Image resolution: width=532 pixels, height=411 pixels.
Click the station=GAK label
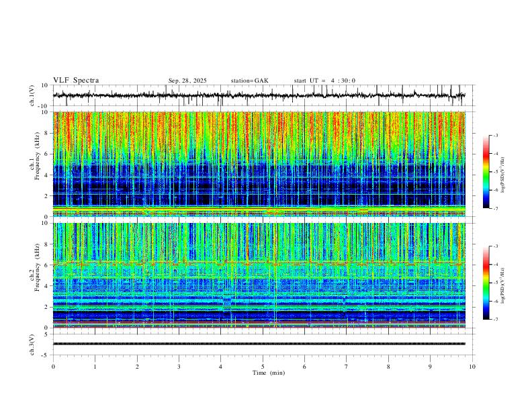pos(249,81)
